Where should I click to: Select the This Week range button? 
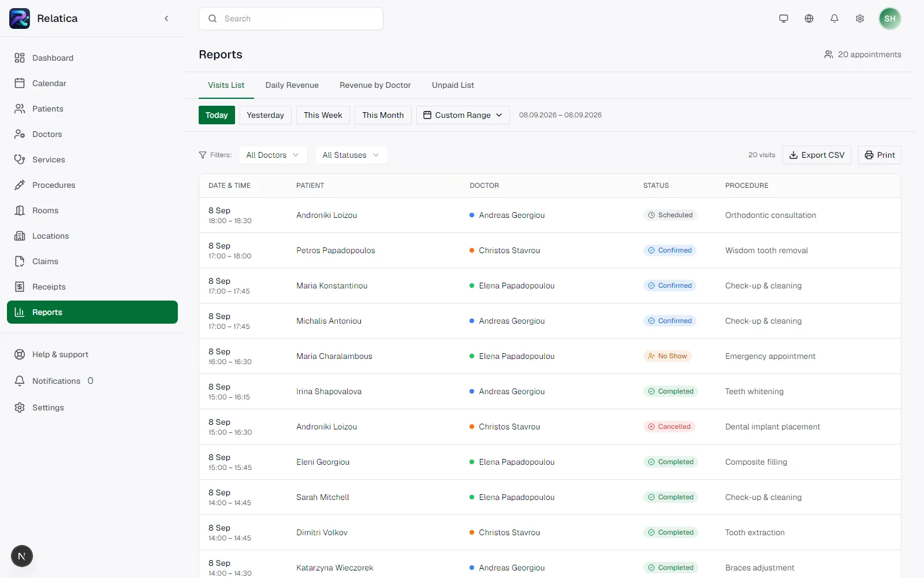[323, 115]
